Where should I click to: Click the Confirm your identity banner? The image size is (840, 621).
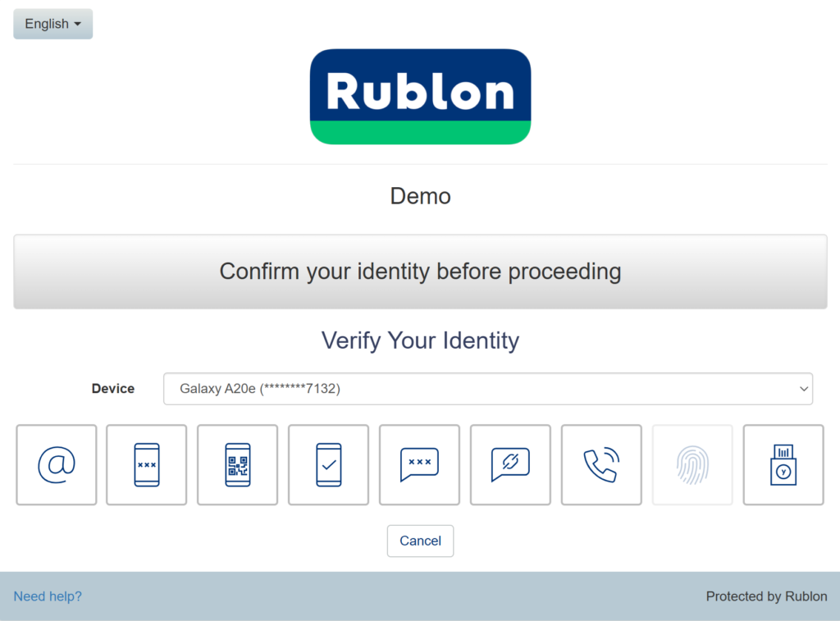tap(420, 272)
